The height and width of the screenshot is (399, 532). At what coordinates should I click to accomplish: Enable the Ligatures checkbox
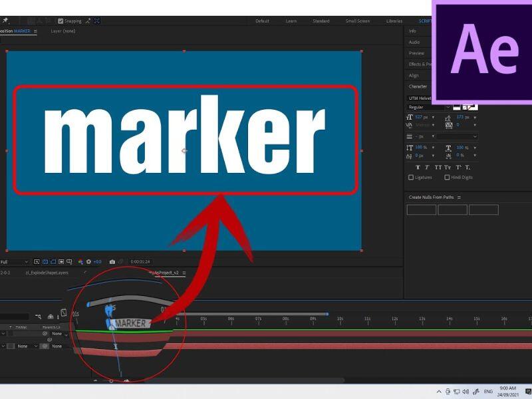click(x=410, y=178)
